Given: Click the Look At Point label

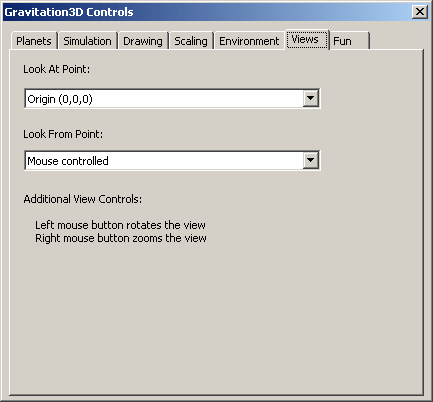Looking at the screenshot, I should point(56,69).
